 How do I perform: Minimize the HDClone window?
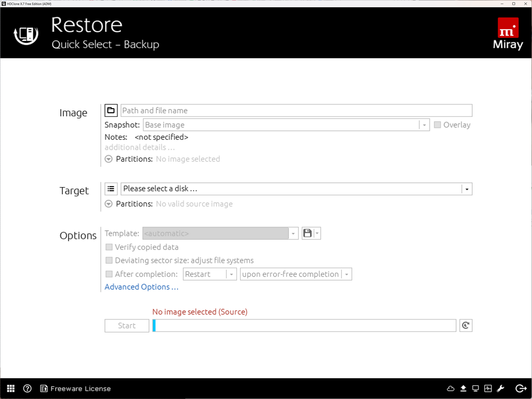(502, 4)
